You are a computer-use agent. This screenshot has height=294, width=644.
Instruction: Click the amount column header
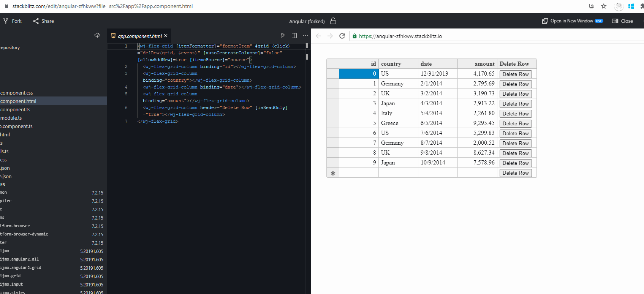(477, 64)
